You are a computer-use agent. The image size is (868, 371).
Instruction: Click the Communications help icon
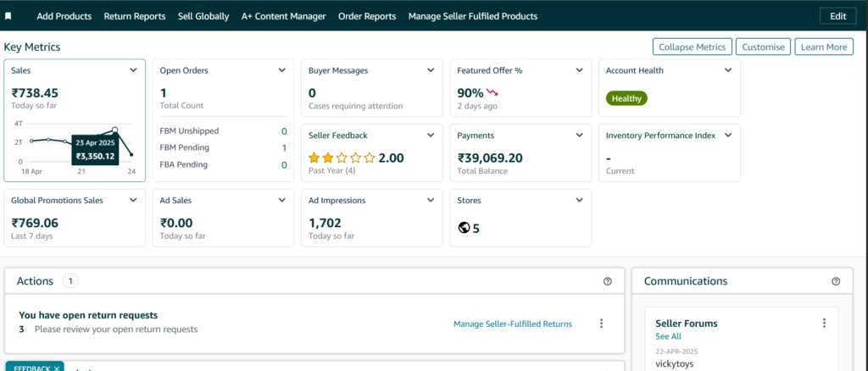(836, 281)
